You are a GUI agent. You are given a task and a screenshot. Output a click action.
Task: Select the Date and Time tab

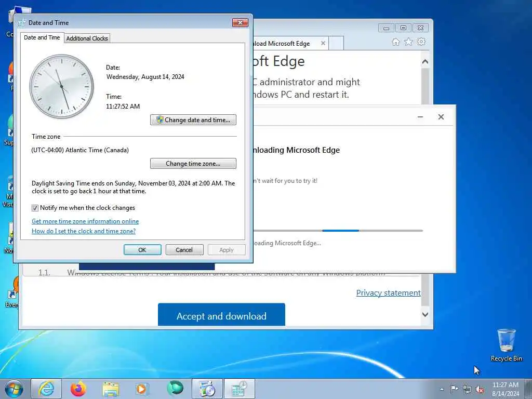[42, 37]
